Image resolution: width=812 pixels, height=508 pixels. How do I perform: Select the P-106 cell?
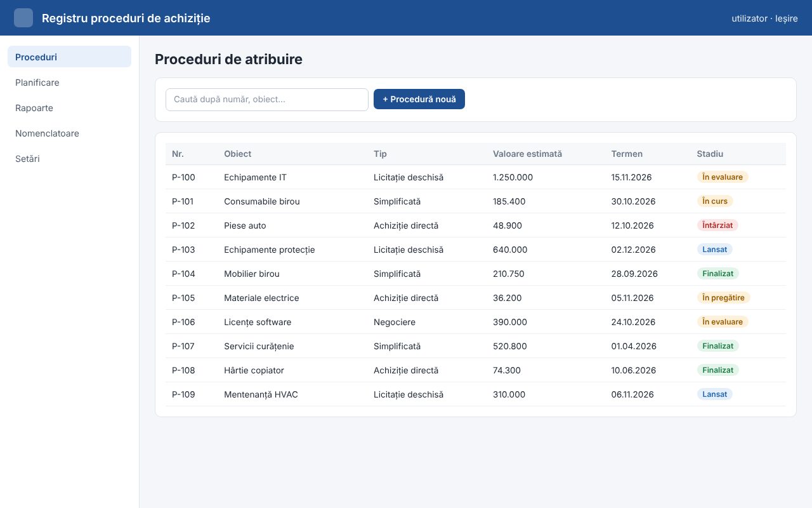[183, 322]
